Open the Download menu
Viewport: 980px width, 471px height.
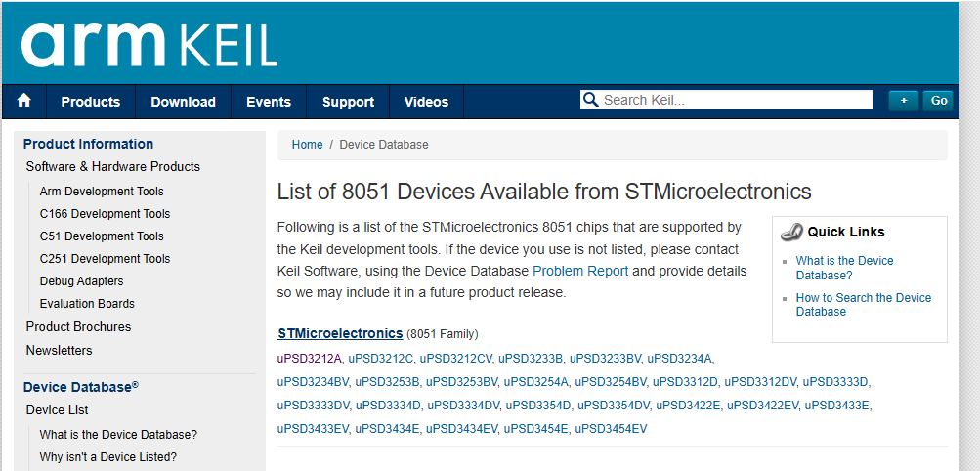pos(183,102)
